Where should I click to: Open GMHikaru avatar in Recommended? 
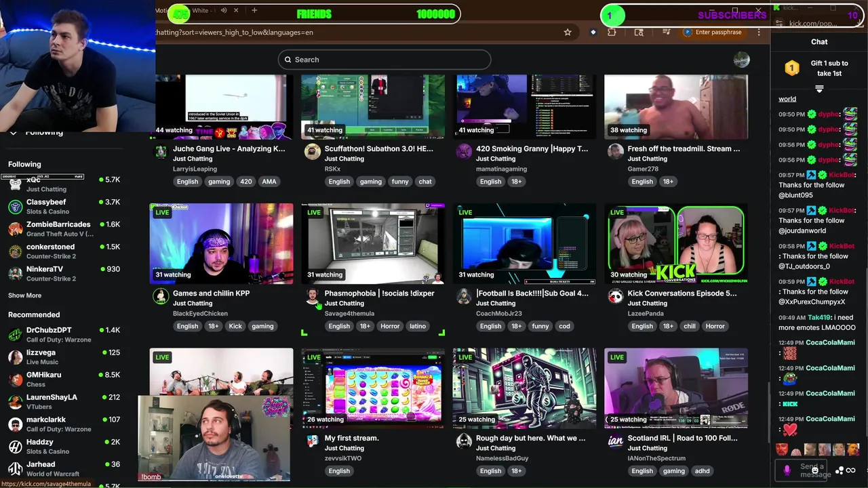pyautogui.click(x=15, y=380)
